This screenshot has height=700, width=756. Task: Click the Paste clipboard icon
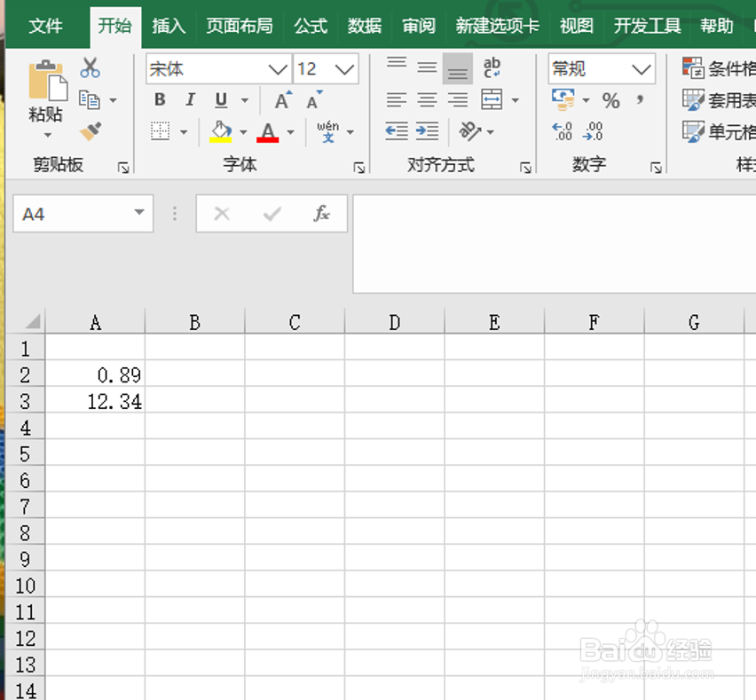coord(47,81)
